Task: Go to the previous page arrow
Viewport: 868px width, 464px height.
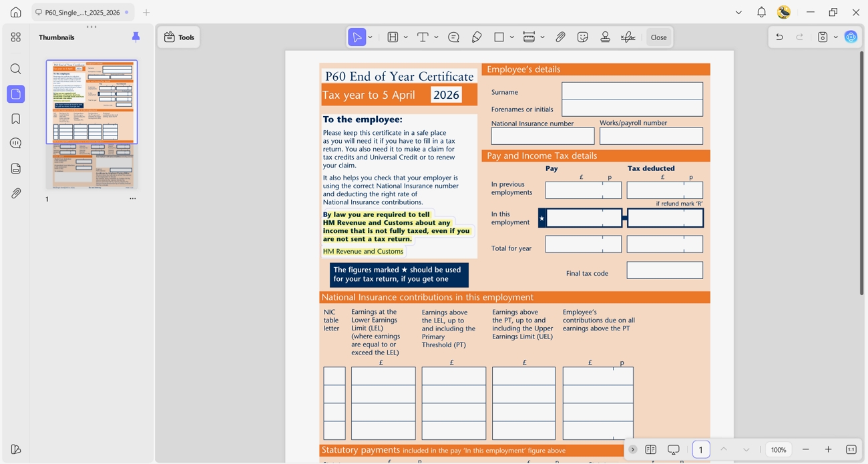Action: pyautogui.click(x=724, y=449)
